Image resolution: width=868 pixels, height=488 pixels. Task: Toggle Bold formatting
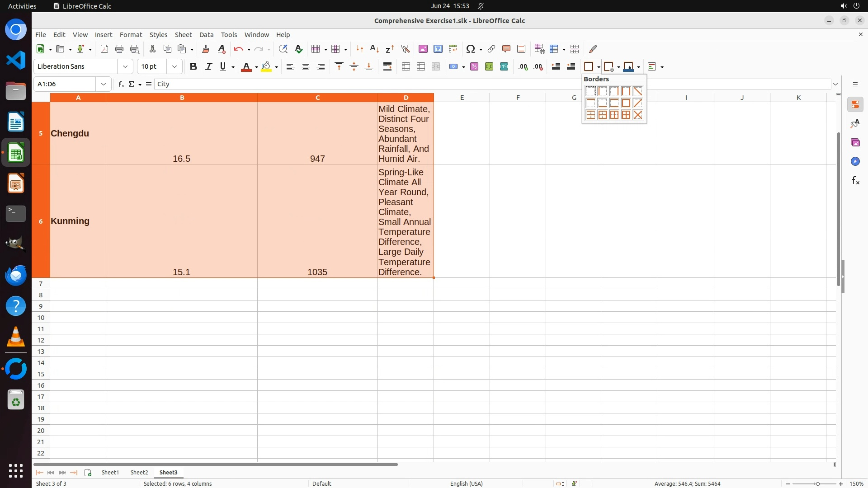pyautogui.click(x=193, y=66)
